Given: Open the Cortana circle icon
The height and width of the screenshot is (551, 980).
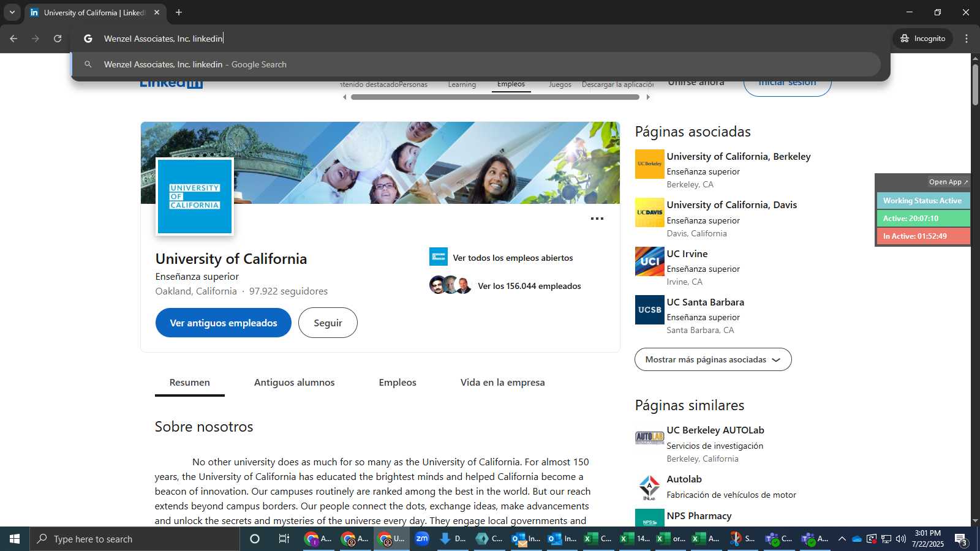Looking at the screenshot, I should click(255, 539).
